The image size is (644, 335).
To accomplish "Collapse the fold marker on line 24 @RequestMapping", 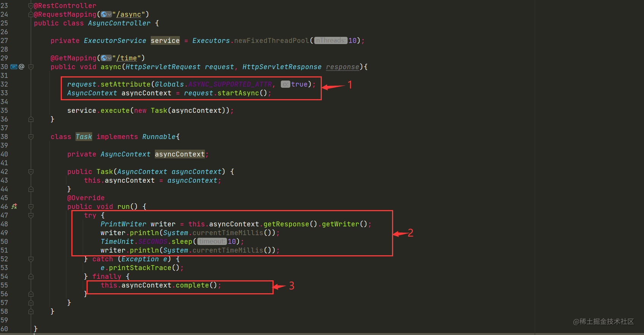I will click(x=31, y=14).
